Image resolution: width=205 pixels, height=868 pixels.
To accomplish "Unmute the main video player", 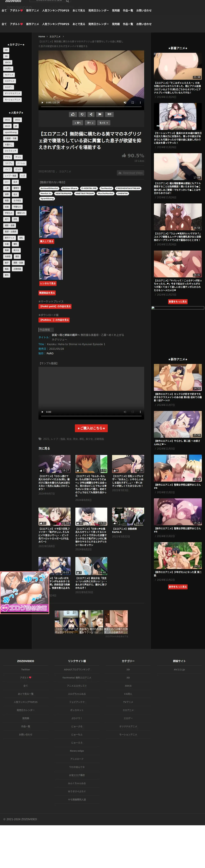I will [125, 103].
